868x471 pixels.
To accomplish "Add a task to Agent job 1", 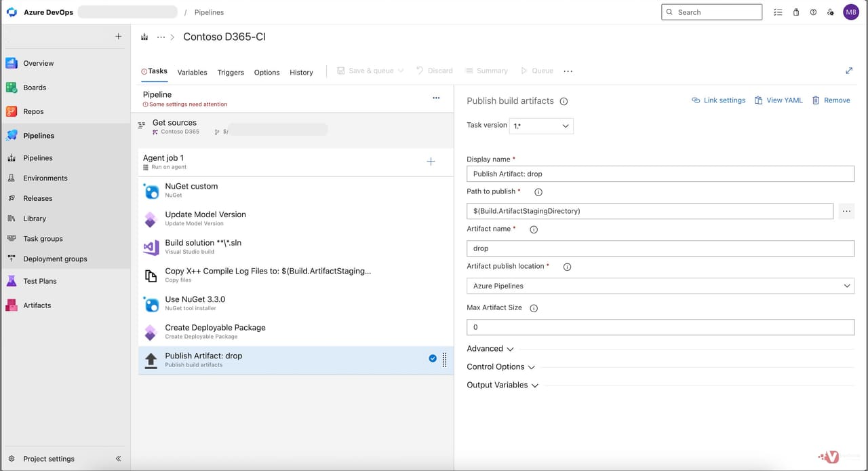I will pos(431,162).
